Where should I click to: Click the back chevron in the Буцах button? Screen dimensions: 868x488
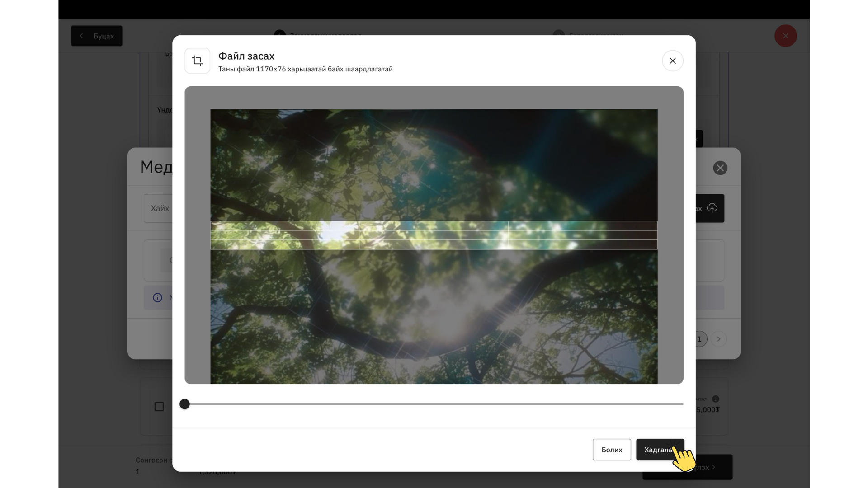click(82, 36)
